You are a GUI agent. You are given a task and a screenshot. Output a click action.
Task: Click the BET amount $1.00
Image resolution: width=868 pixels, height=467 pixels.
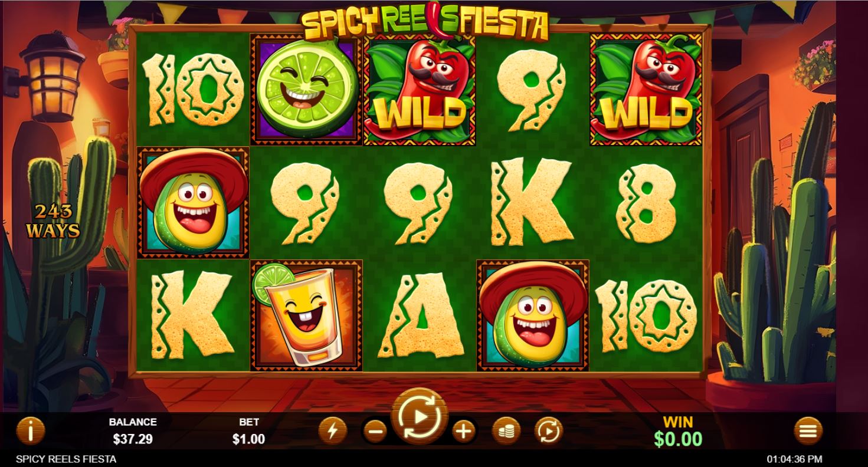click(x=248, y=439)
